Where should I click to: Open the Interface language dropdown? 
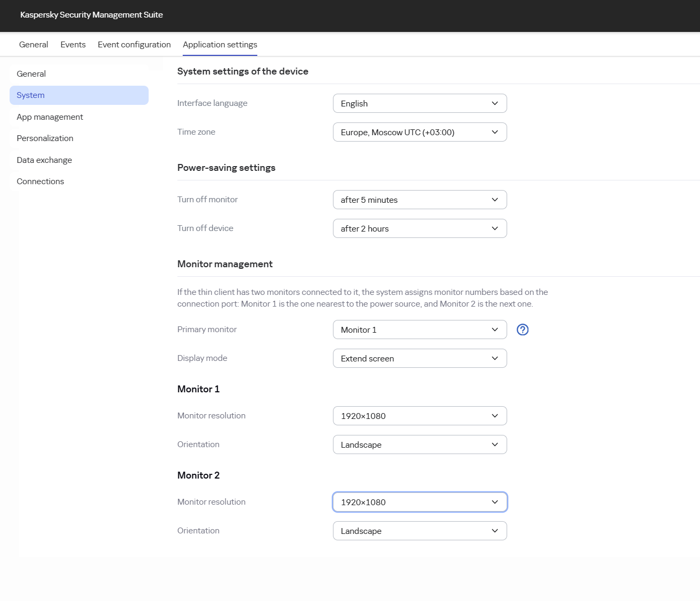click(x=420, y=103)
